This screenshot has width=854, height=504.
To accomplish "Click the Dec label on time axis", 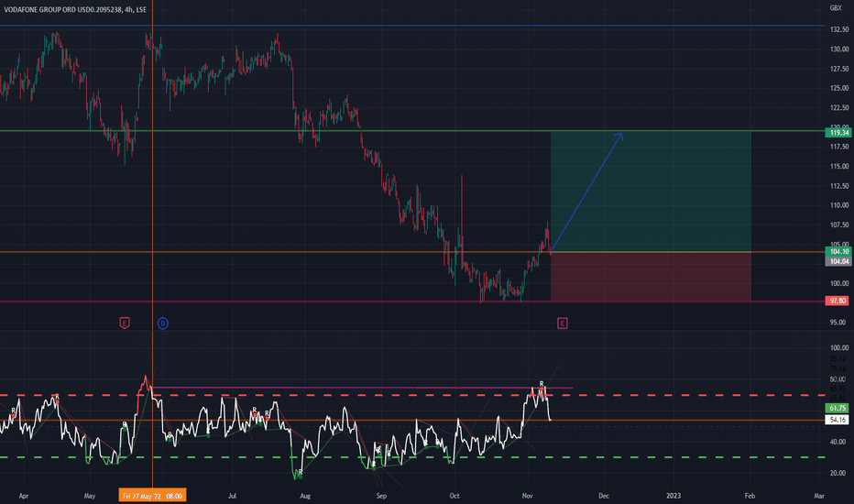I will pyautogui.click(x=604, y=496).
